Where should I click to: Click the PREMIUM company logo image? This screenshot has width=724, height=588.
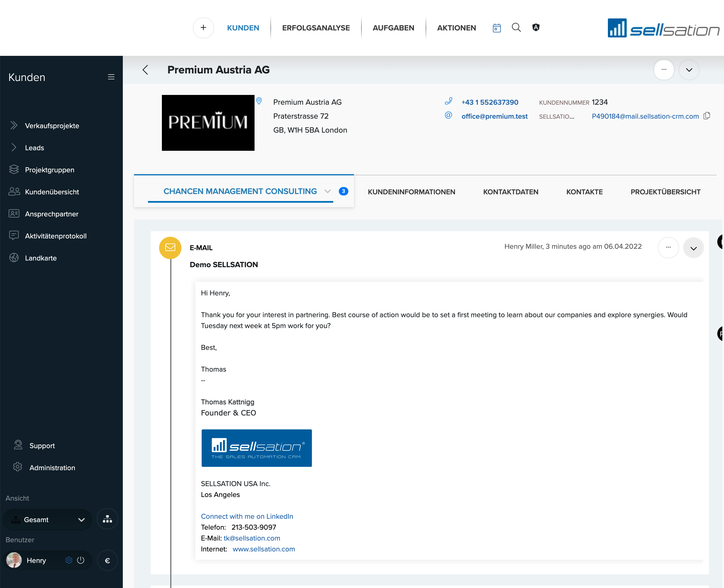pos(208,123)
